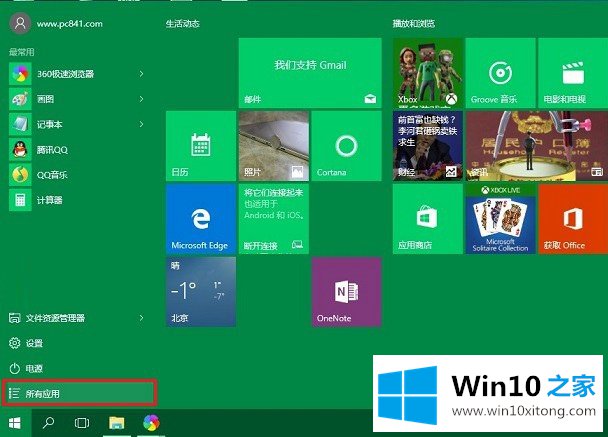
Task: Open the phone companion 断开连接 tile
Action: (274, 219)
